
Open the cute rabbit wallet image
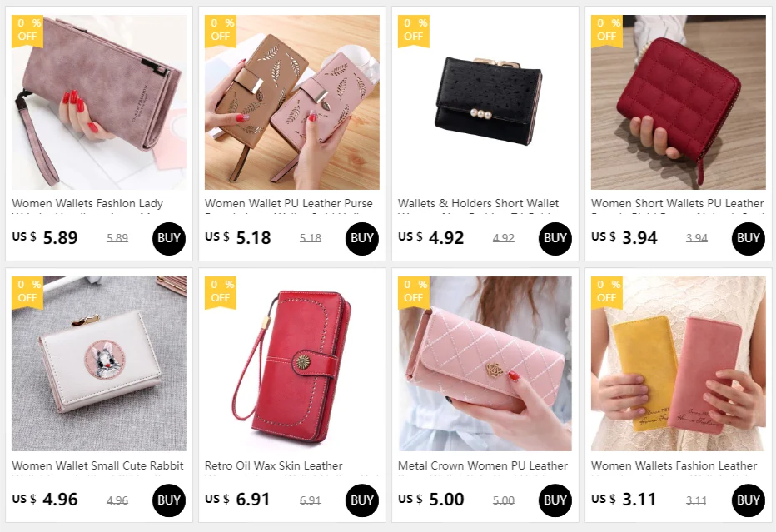click(x=99, y=364)
